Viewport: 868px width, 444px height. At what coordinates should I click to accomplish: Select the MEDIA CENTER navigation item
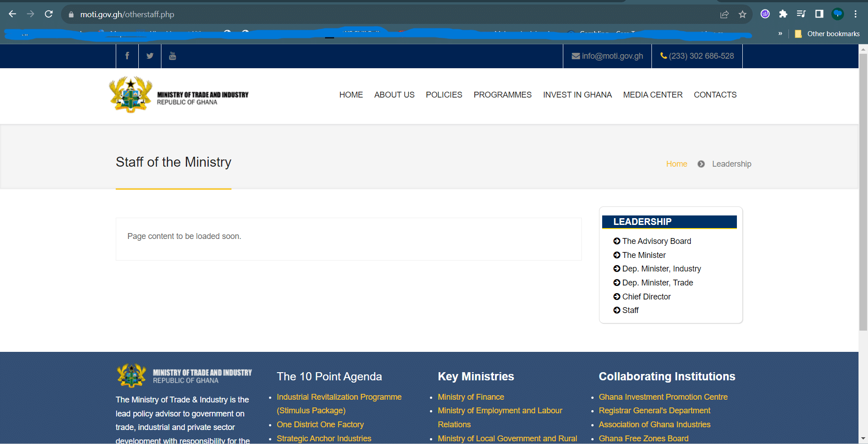pos(652,95)
